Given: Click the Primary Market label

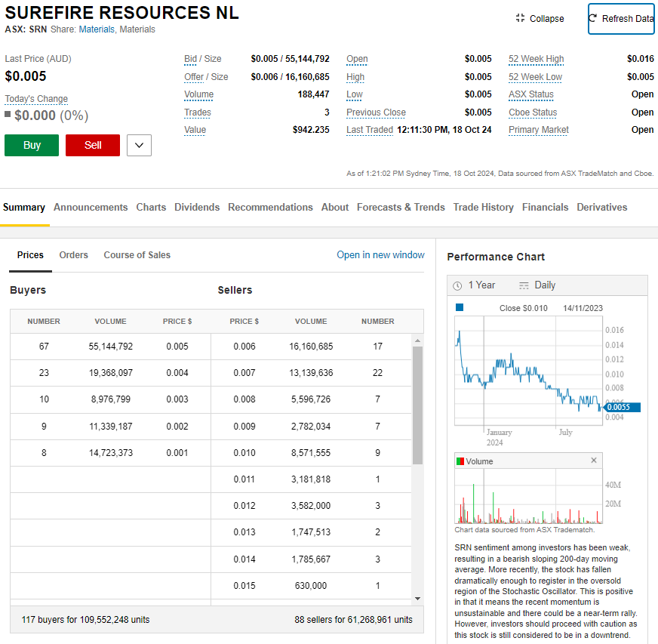Looking at the screenshot, I should 539,130.
